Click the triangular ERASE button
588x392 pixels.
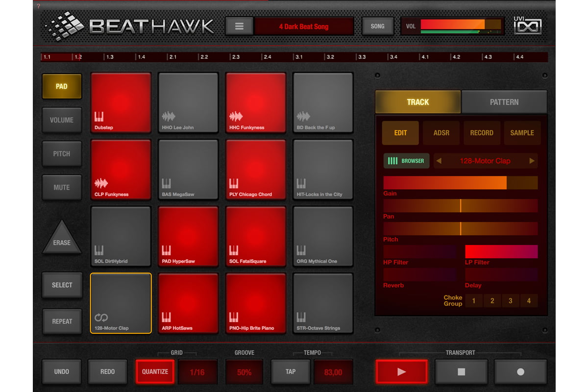click(x=62, y=239)
